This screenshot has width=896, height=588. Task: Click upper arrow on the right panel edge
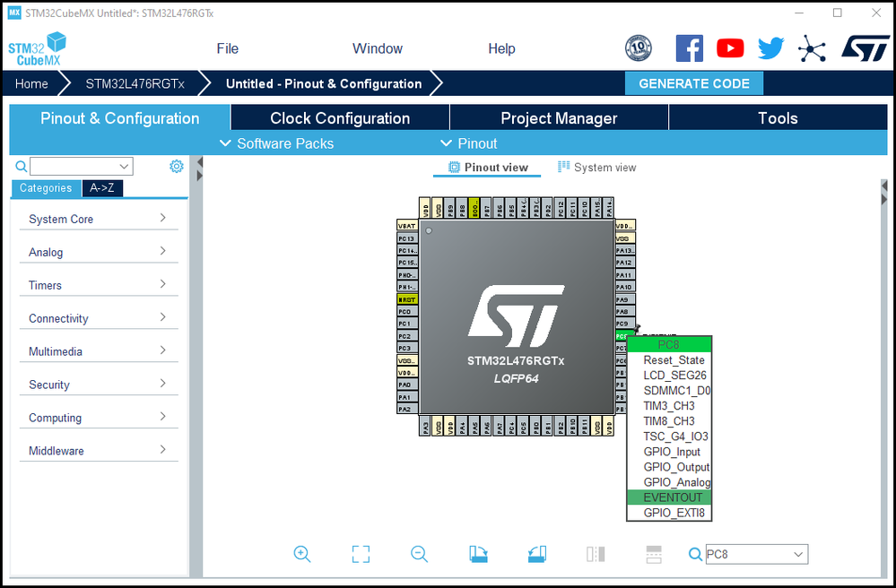pyautogui.click(x=884, y=186)
